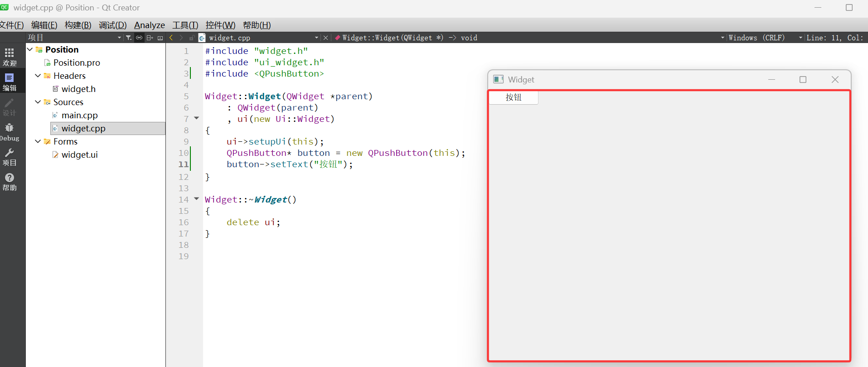
Task: Open the 编辑(E) menu
Action: click(x=44, y=25)
